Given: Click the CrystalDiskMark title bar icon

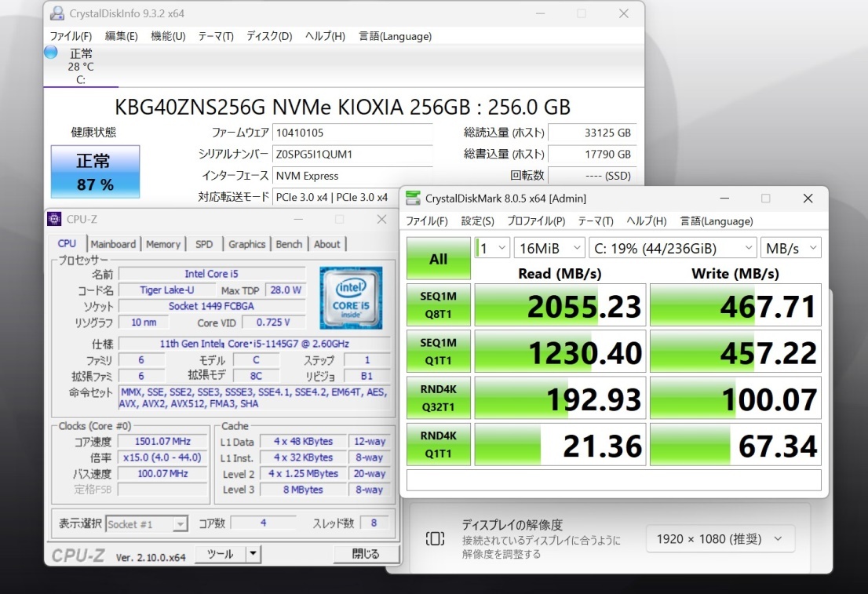Looking at the screenshot, I should point(412,199).
